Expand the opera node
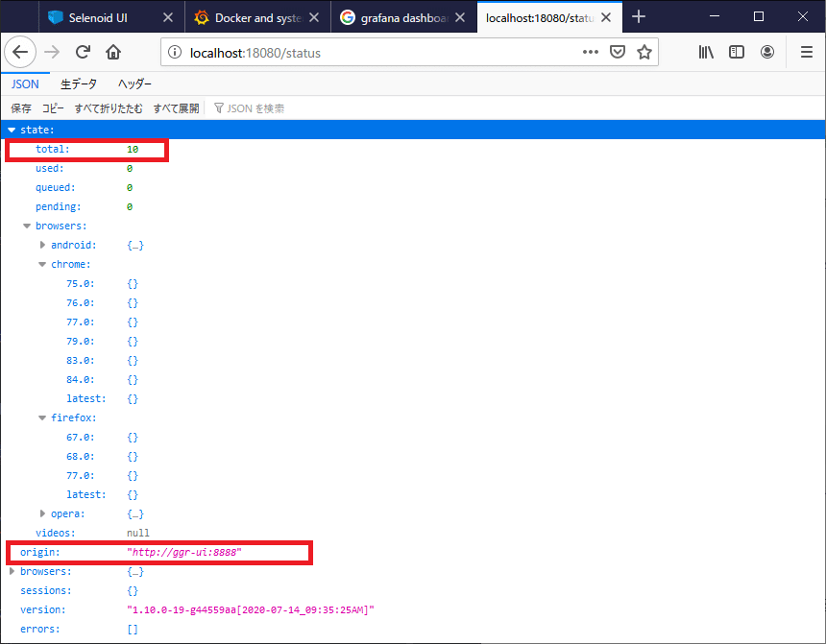Image resolution: width=826 pixels, height=644 pixels. coord(42,513)
